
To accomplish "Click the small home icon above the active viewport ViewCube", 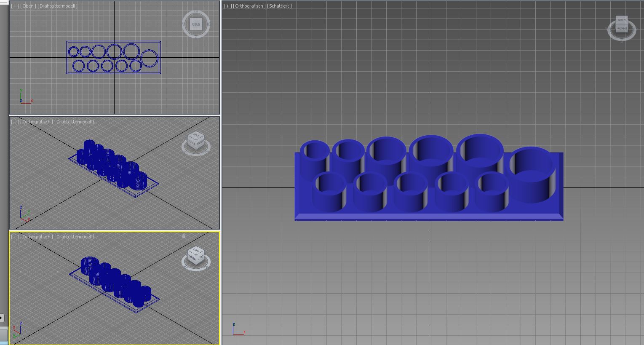I will tap(184, 237).
